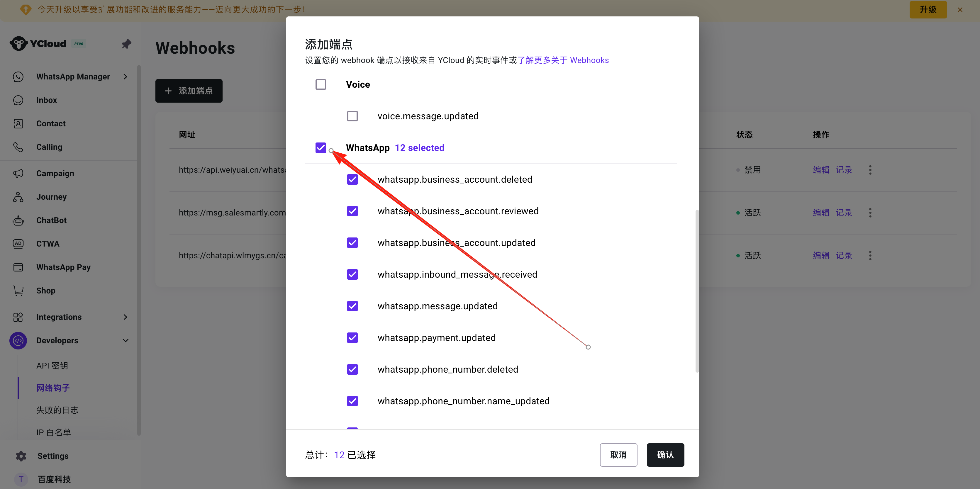Click the WhatsApp Manager icon in sidebar
Viewport: 980px width, 489px height.
18,77
